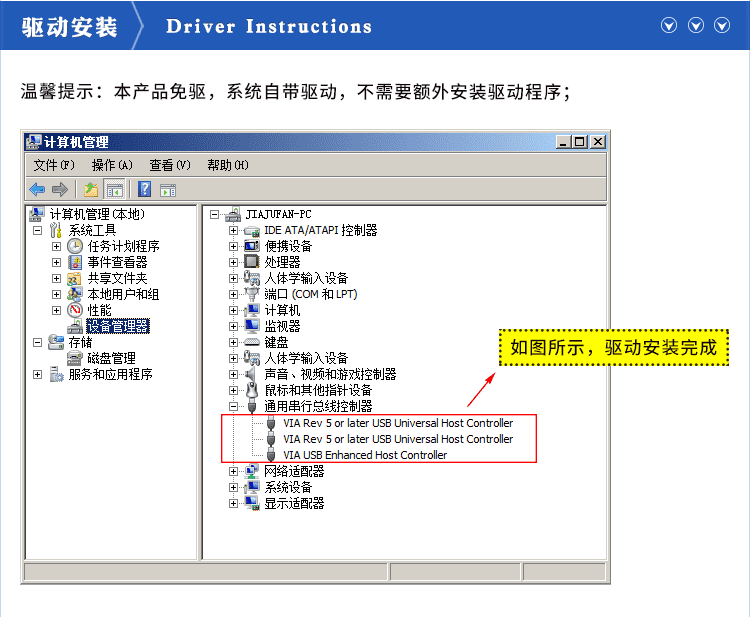Viewport: 750px width, 617px height.
Task: Collapse the 通用串行总线控制器 node
Action: (233, 407)
